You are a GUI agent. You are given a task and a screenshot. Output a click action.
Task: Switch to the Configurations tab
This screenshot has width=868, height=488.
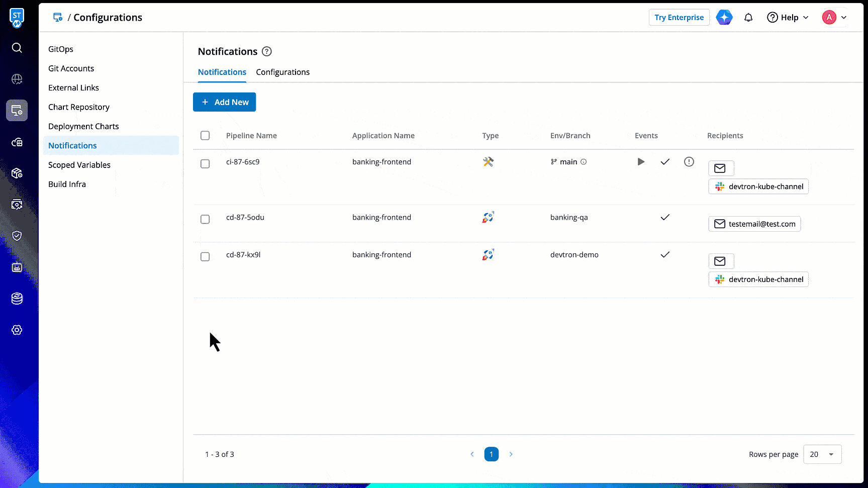(282, 72)
